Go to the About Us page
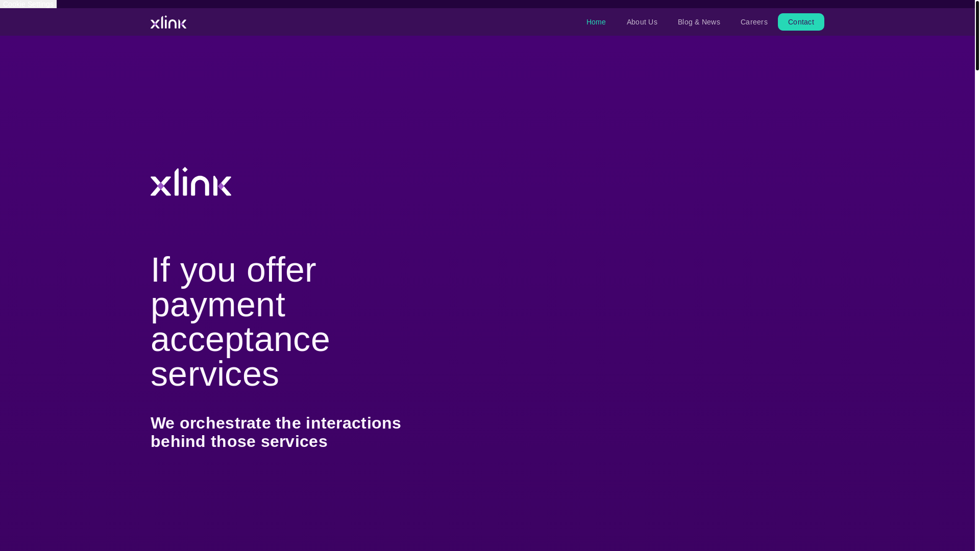This screenshot has height=551, width=980. pyautogui.click(x=642, y=22)
